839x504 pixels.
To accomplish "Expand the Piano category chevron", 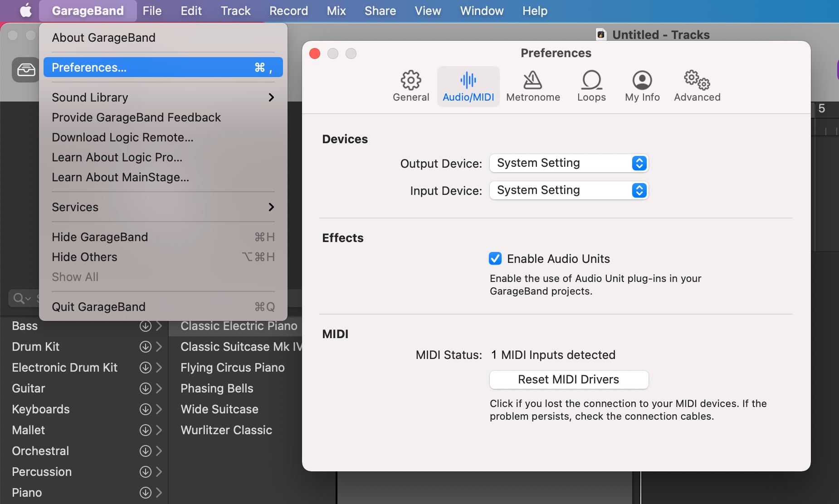I will tap(159, 493).
